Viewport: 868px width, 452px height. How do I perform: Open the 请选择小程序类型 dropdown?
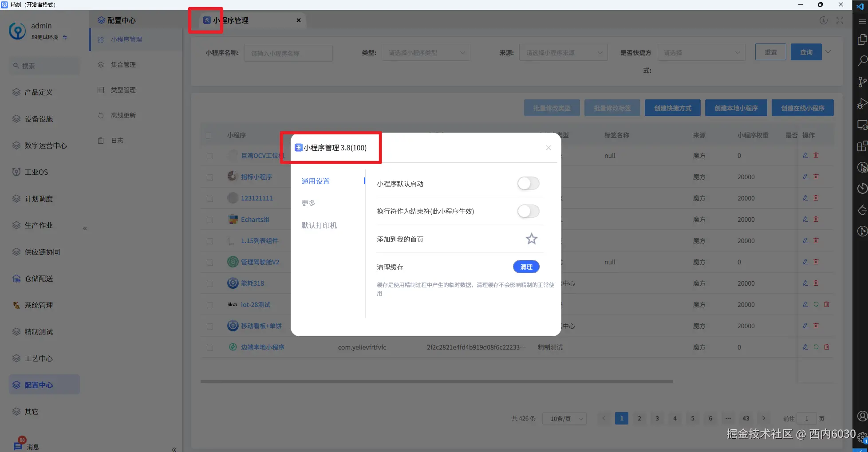pyautogui.click(x=426, y=52)
